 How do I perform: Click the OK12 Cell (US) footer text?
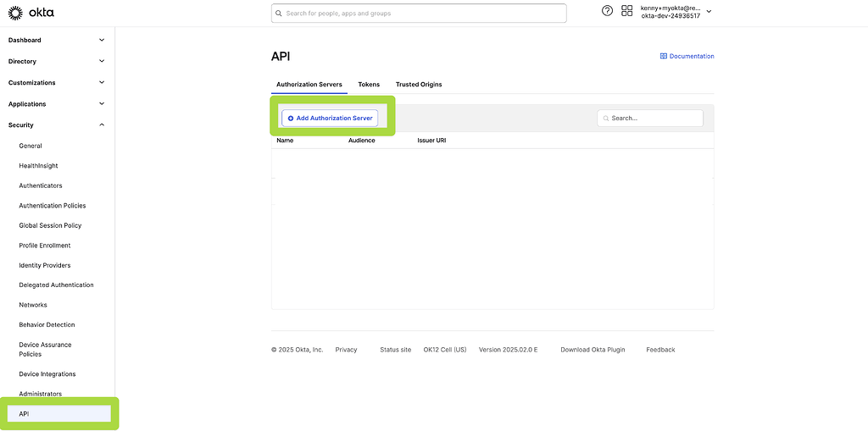[x=444, y=350]
